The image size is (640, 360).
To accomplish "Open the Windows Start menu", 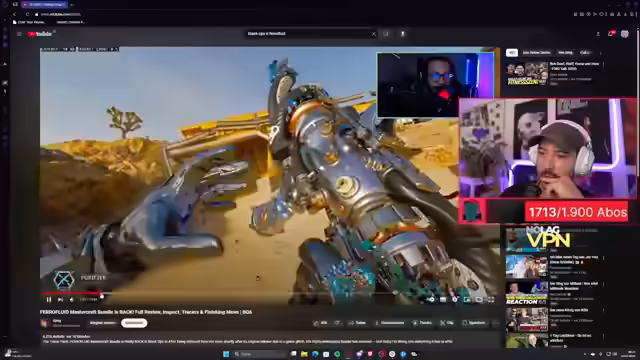I will pyautogui.click(x=226, y=354).
